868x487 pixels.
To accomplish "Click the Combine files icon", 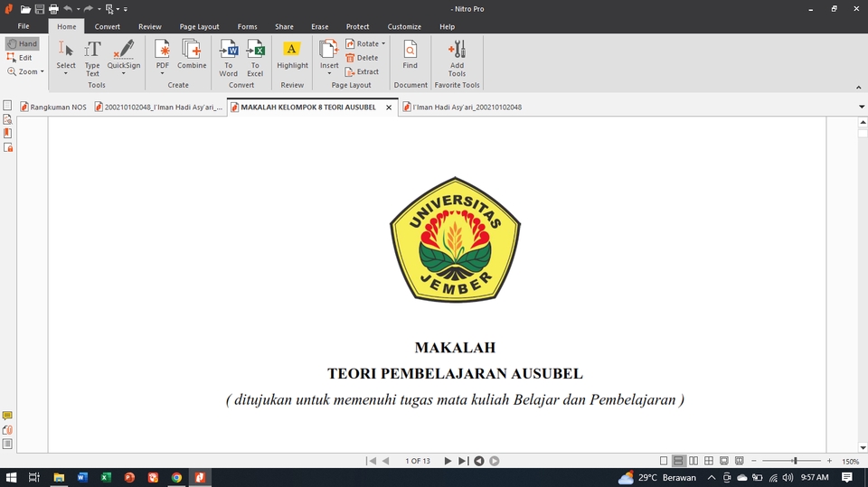I will click(192, 54).
